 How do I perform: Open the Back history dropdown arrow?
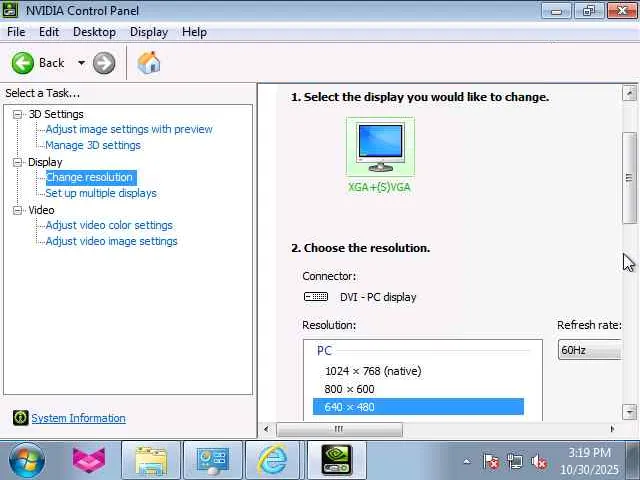tap(81, 63)
